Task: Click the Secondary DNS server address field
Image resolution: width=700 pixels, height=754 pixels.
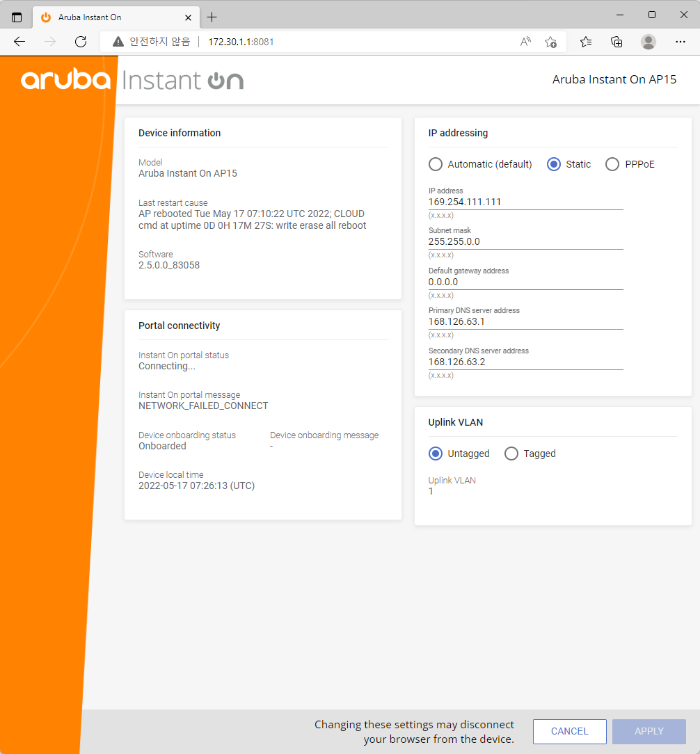Action: (525, 362)
